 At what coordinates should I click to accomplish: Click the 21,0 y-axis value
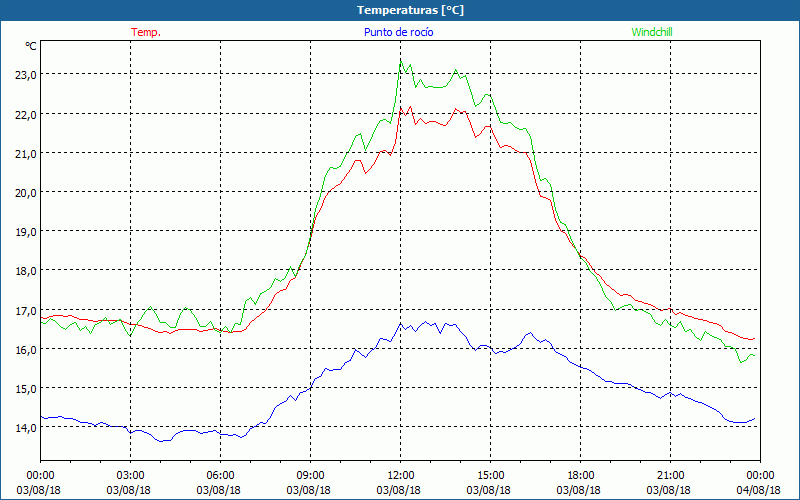[26, 154]
